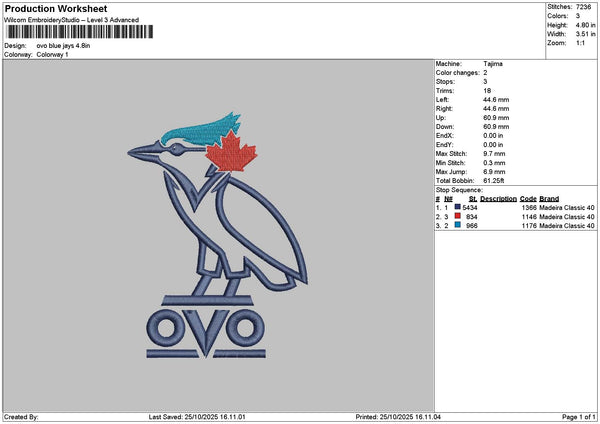Click the 'Down:' label

click(x=445, y=127)
